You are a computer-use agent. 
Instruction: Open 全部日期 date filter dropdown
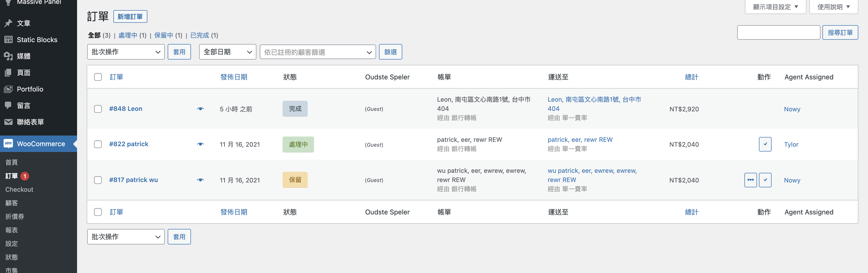[x=228, y=52]
